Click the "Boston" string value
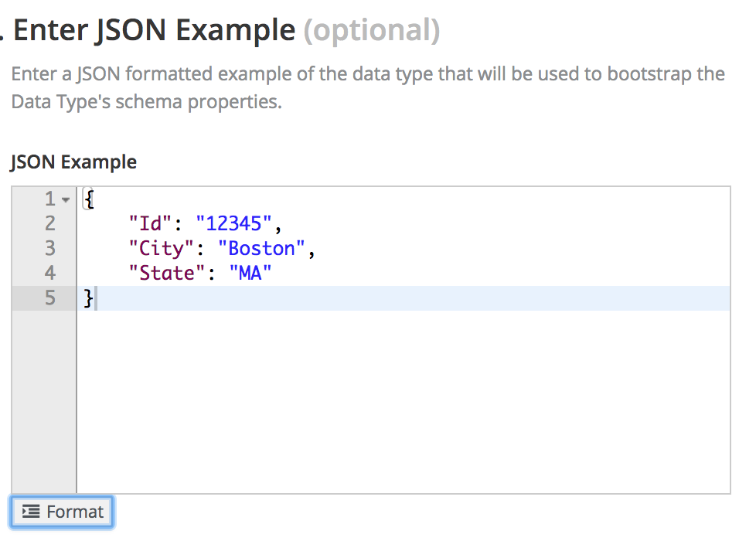 tap(262, 248)
